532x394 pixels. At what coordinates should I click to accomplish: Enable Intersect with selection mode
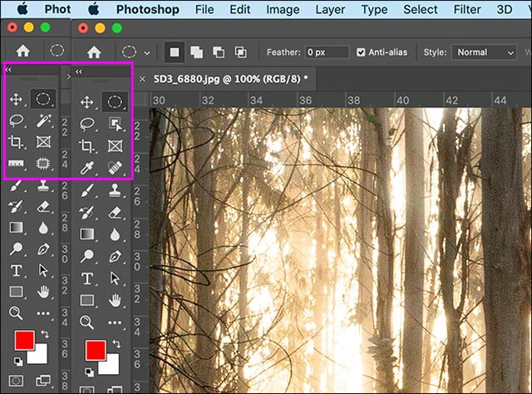click(x=240, y=52)
